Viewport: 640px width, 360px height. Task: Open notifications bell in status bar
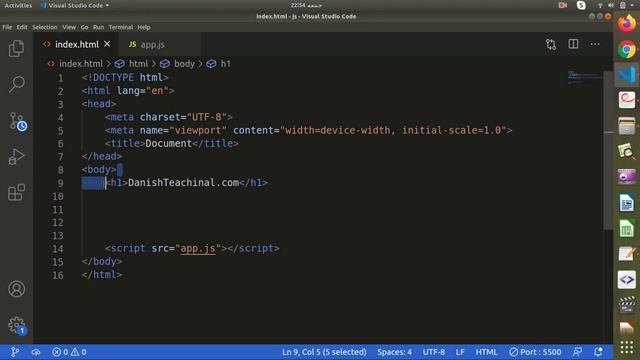pyautogui.click(x=598, y=352)
